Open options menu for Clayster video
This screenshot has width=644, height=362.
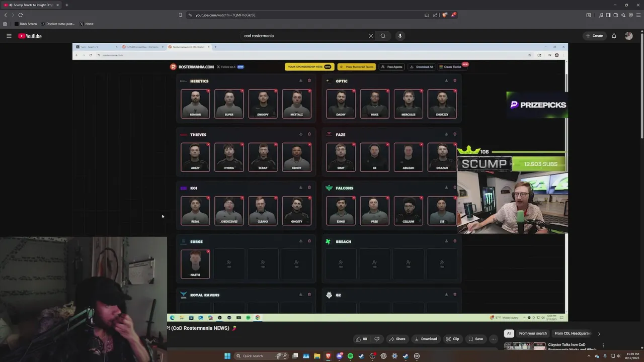(x=603, y=345)
